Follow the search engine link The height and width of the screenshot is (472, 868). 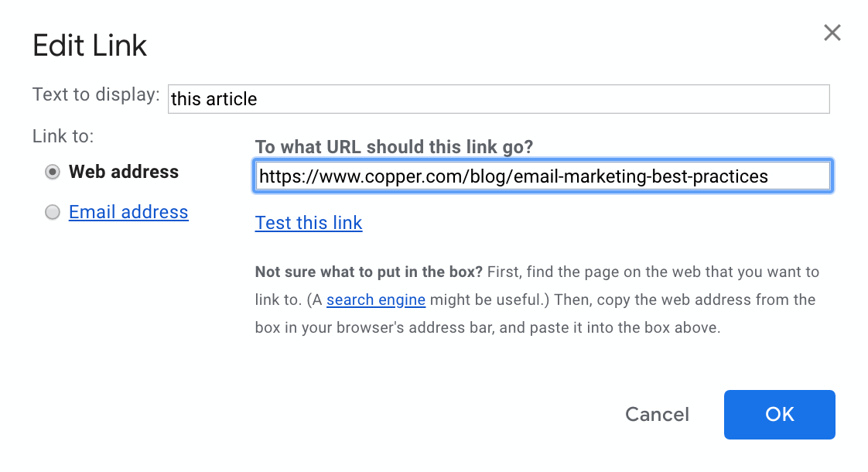pyautogui.click(x=376, y=299)
